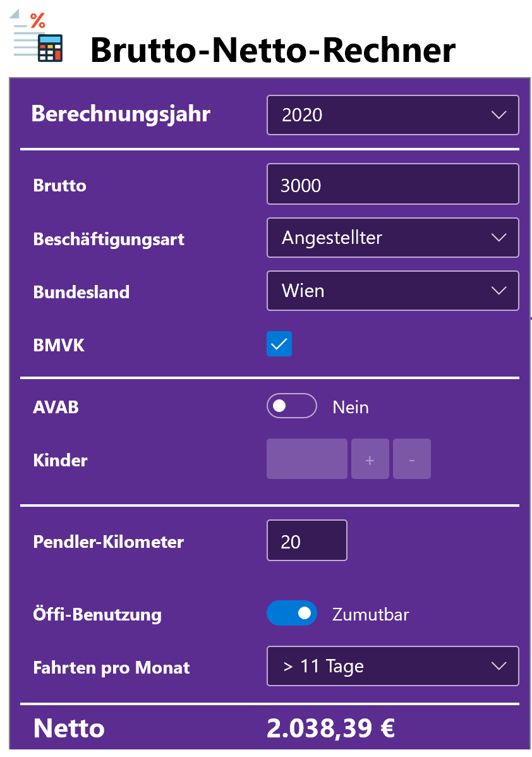532x757 pixels.
Task: Click the Brutto-Netto-Rechner title
Action: coord(272,49)
